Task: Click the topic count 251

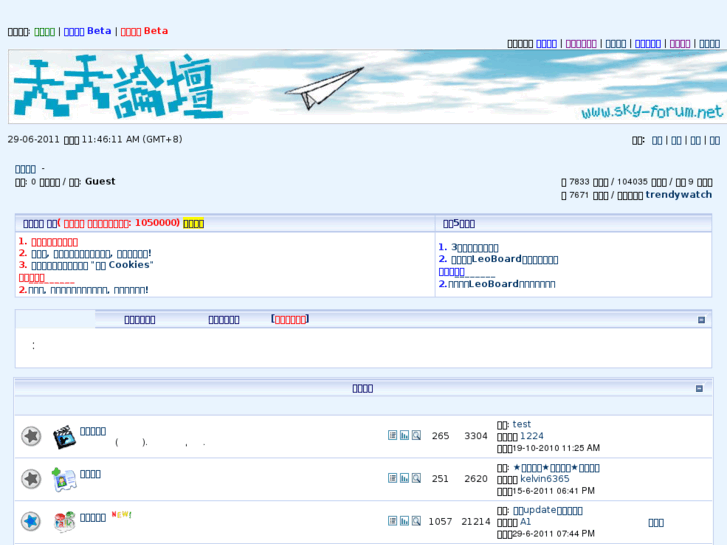Action: click(x=440, y=479)
